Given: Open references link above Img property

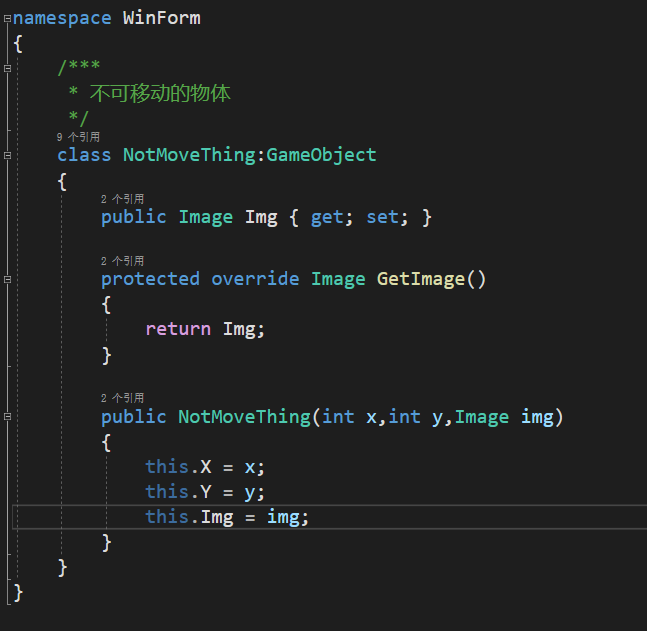Looking at the screenshot, I should click(x=123, y=199).
